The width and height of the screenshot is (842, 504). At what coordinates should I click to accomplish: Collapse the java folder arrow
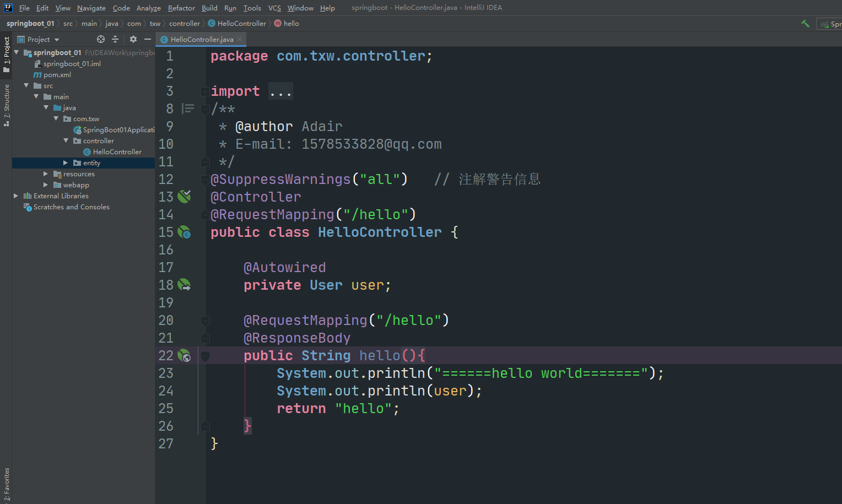tap(46, 107)
